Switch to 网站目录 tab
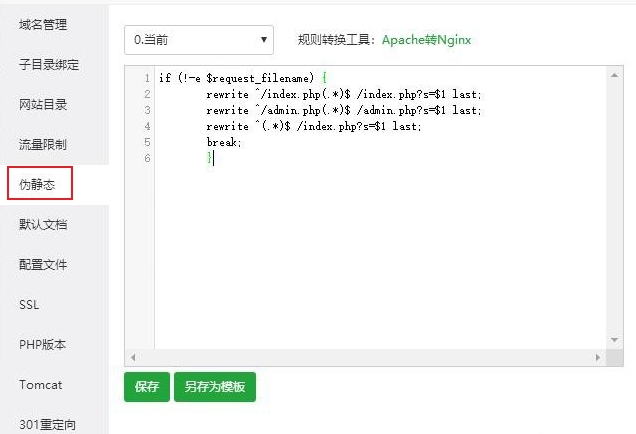This screenshot has width=636, height=434. click(x=43, y=104)
